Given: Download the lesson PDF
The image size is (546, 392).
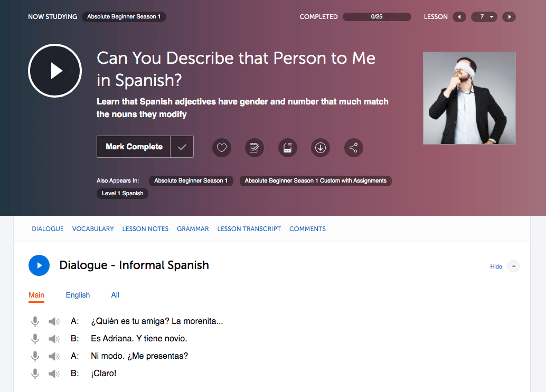Looking at the screenshot, I should point(288,148).
